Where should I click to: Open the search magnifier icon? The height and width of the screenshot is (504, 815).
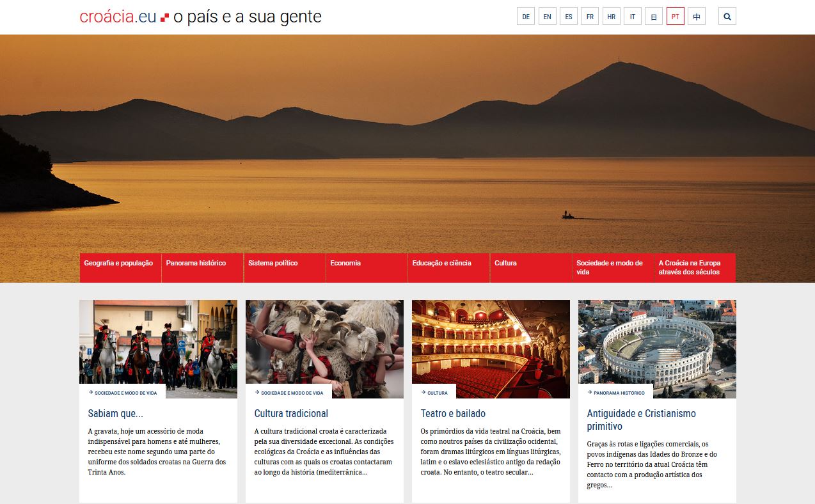(x=727, y=17)
